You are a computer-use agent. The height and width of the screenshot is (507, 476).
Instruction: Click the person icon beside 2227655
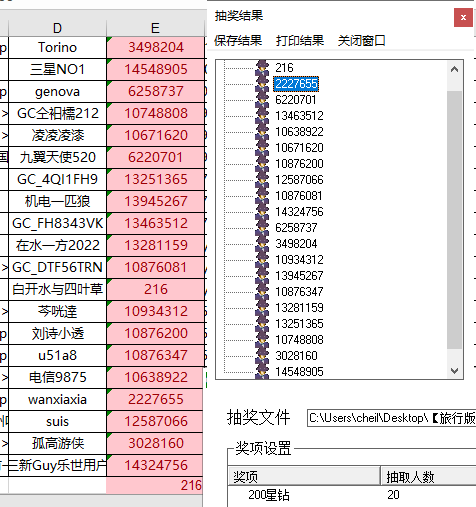point(262,84)
